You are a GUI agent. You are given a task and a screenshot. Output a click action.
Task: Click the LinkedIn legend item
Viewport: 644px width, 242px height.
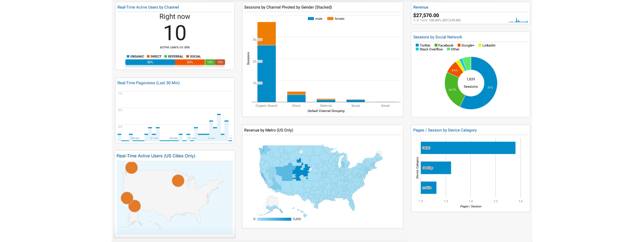(x=487, y=45)
